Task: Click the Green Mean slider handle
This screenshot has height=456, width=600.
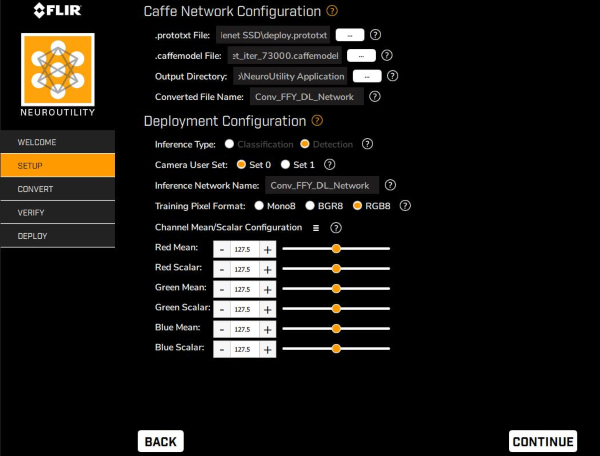Action: (336, 288)
